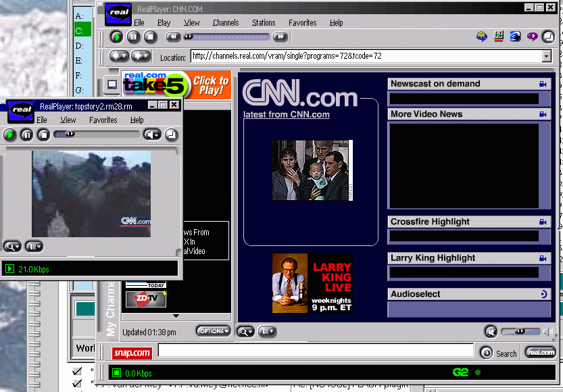The image size is (563, 392).
Task: Open the Stations menu
Action: (x=264, y=23)
